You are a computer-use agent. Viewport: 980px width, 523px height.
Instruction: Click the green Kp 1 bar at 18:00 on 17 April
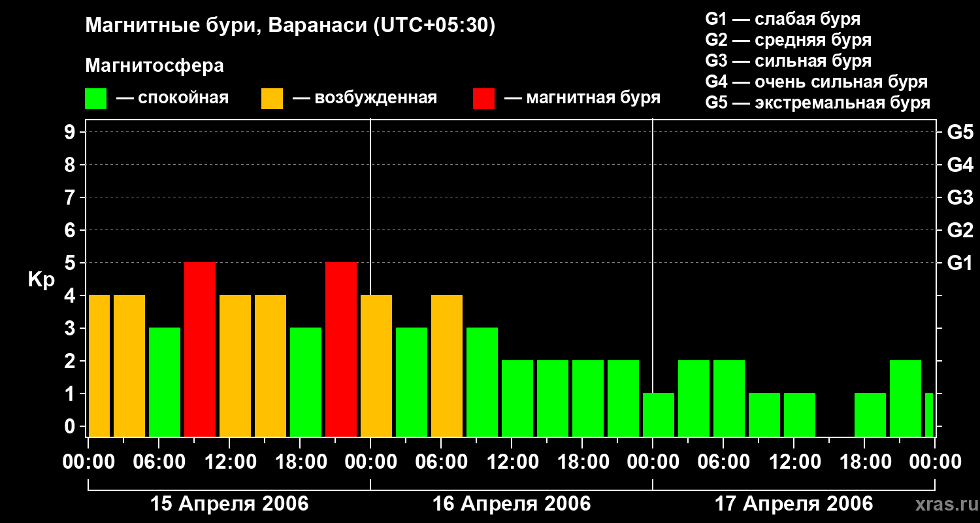click(870, 415)
